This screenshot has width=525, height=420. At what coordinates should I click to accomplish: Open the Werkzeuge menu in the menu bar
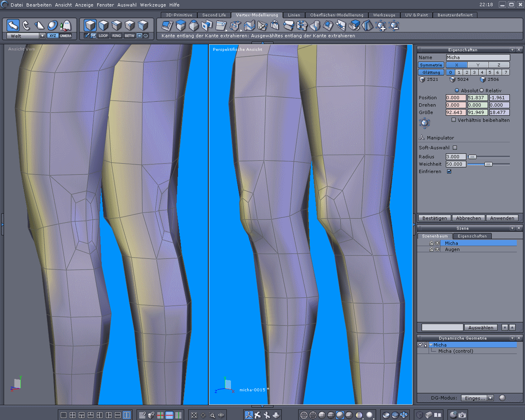point(153,5)
